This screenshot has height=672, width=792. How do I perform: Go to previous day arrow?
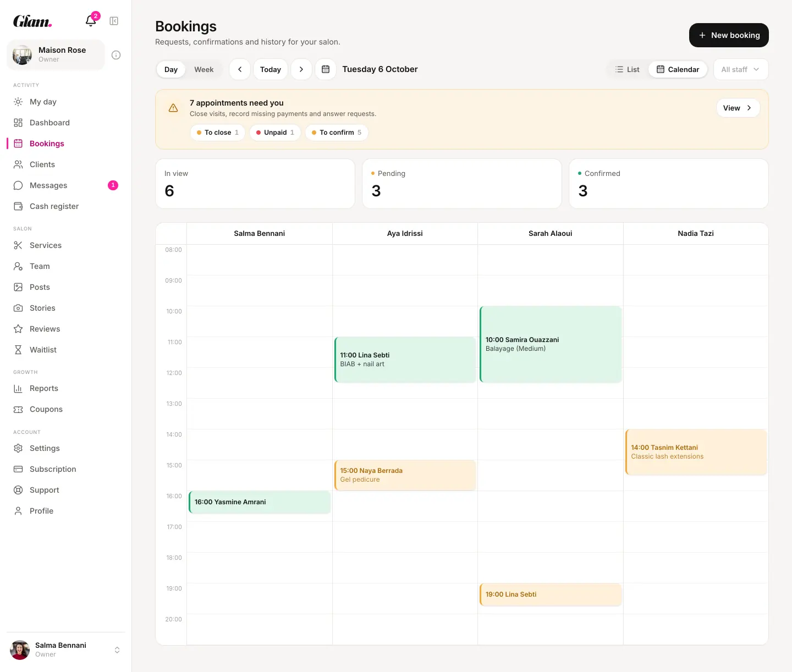point(240,69)
